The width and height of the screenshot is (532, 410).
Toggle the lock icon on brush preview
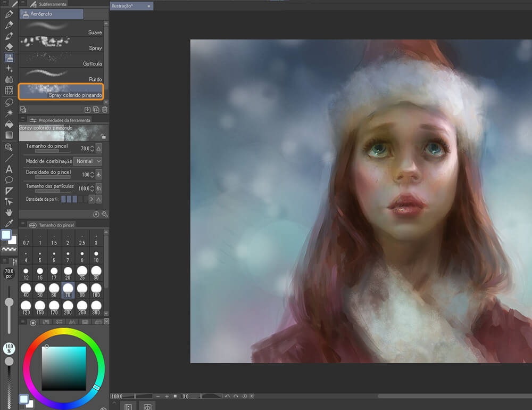coord(103,137)
